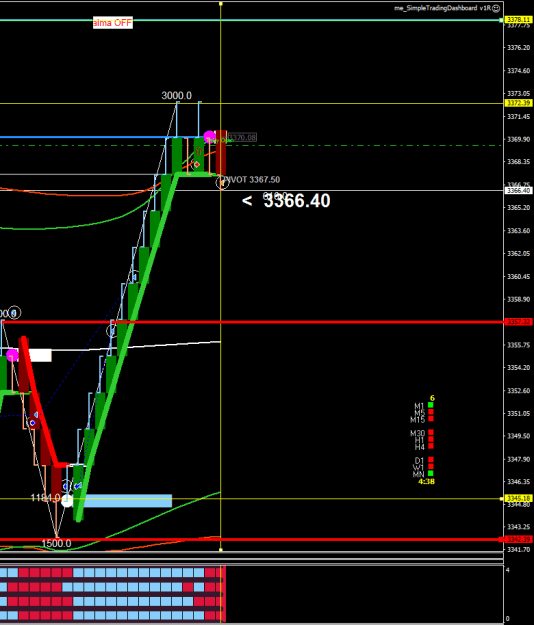This screenshot has width=534, height=625.
Task: Click the 3000.0 swing high label
Action: pos(177,96)
